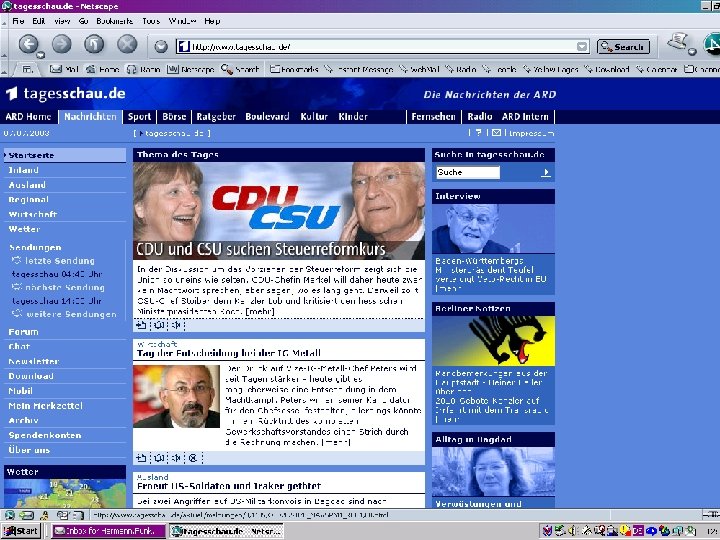720x540 pixels.
Task: Click Ausland in the left sidebar
Action: point(27,185)
